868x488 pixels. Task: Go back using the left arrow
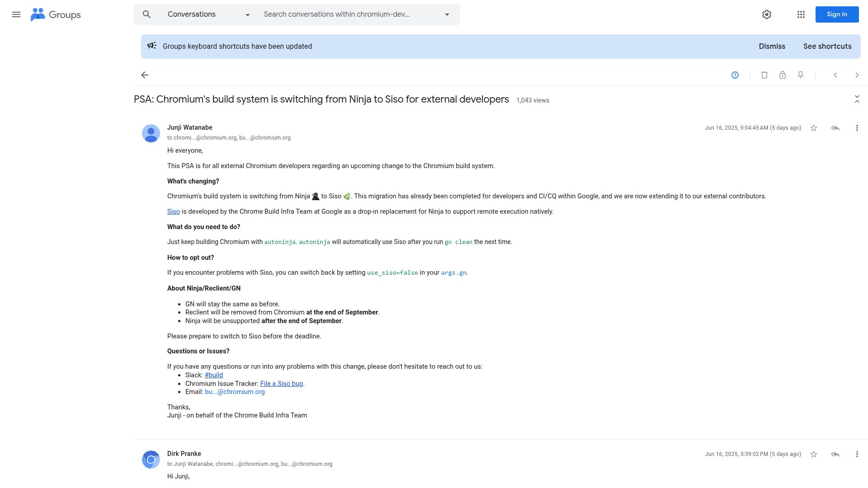(145, 75)
